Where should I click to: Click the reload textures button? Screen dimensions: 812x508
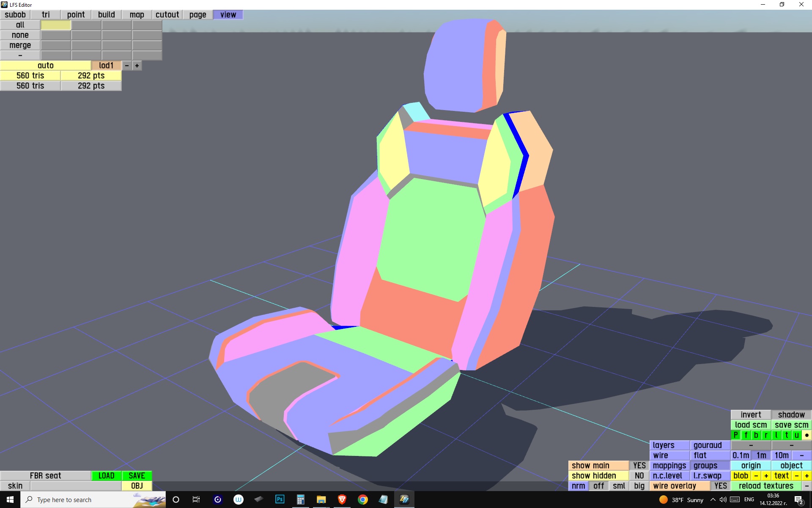pyautogui.click(x=765, y=486)
